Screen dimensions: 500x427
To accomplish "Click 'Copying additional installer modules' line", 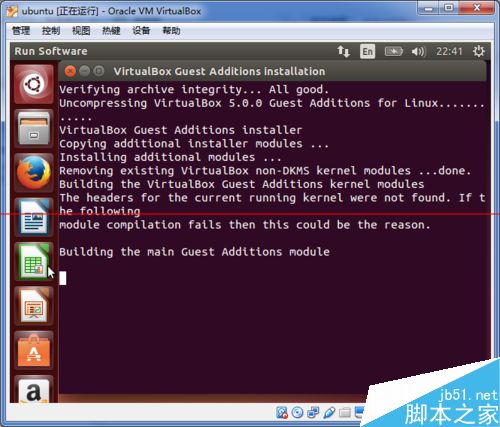I will click(194, 144).
